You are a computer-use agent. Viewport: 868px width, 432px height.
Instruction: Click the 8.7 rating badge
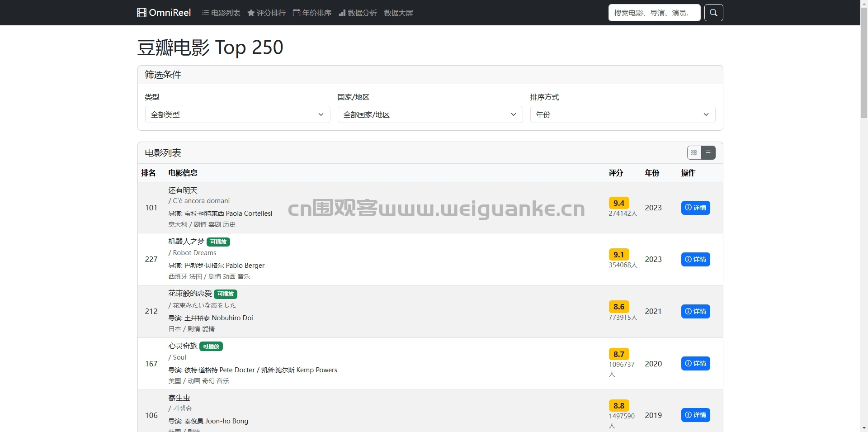pos(619,354)
